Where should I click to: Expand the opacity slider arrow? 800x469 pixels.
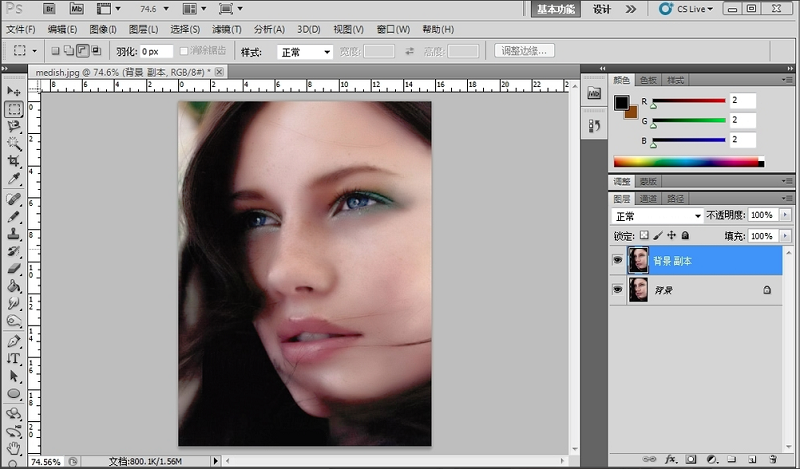click(783, 216)
